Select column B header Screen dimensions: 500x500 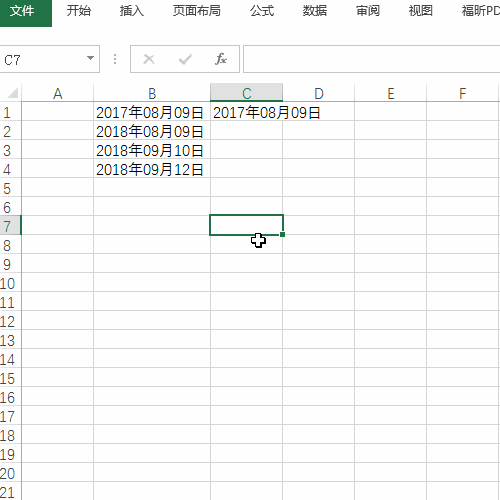(x=152, y=93)
